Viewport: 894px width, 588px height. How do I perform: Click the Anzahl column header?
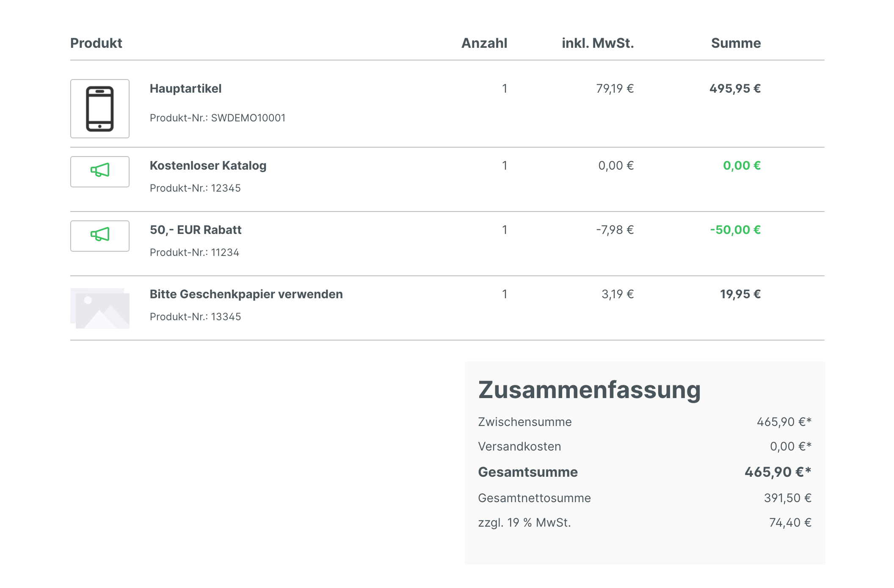click(484, 43)
